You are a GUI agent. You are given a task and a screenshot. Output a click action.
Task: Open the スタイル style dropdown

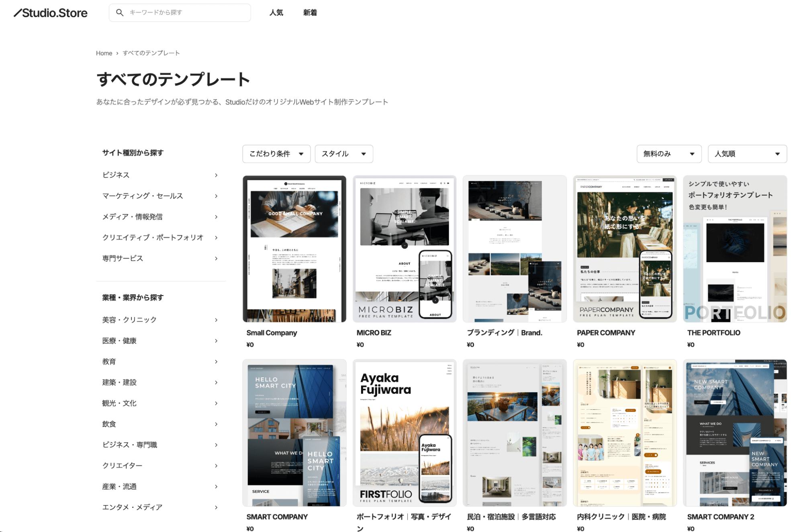tap(344, 153)
